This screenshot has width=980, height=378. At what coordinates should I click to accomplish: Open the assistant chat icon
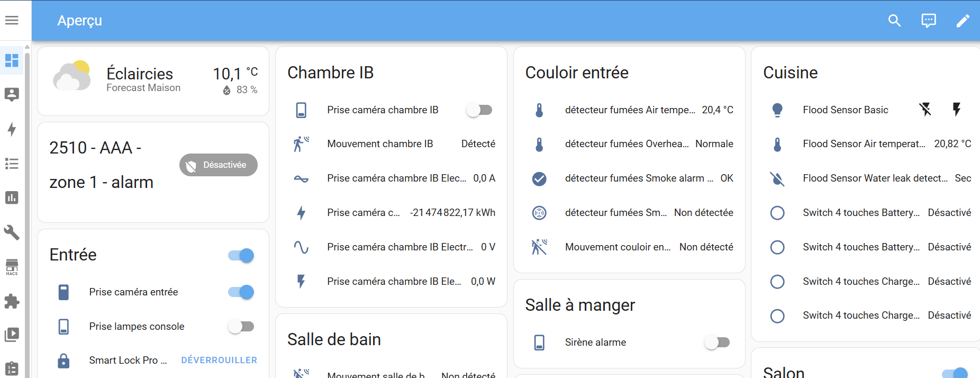click(929, 21)
